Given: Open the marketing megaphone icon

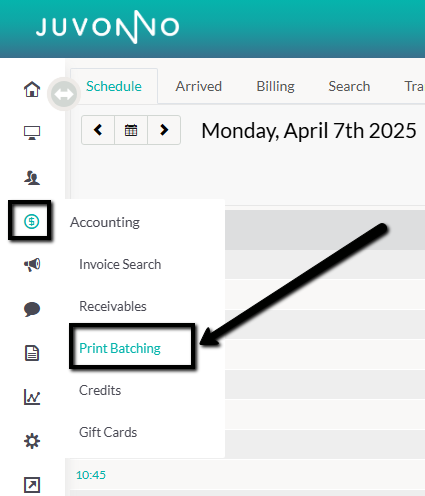Looking at the screenshot, I should pos(32,265).
